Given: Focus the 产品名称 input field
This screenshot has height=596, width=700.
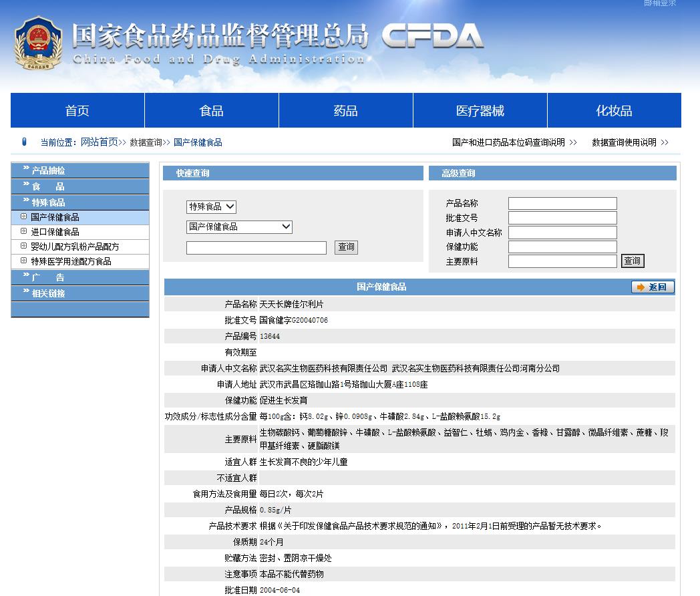Looking at the screenshot, I should tap(562, 204).
